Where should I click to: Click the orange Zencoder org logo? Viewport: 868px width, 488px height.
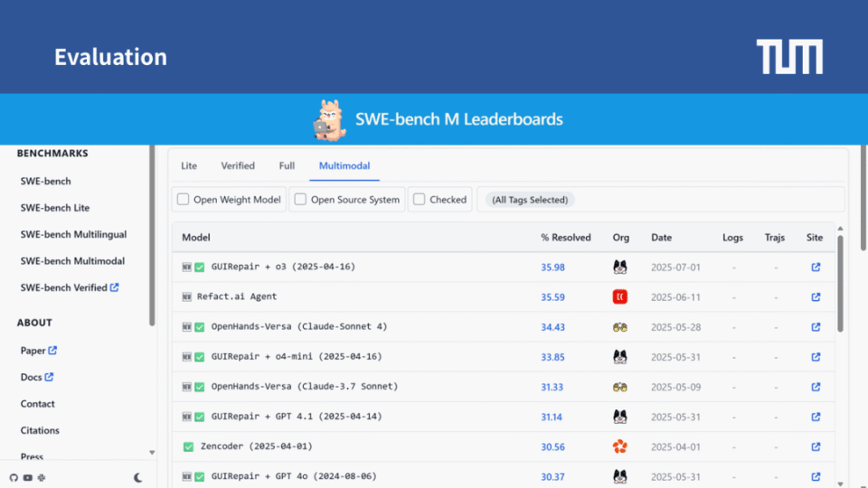tap(620, 446)
